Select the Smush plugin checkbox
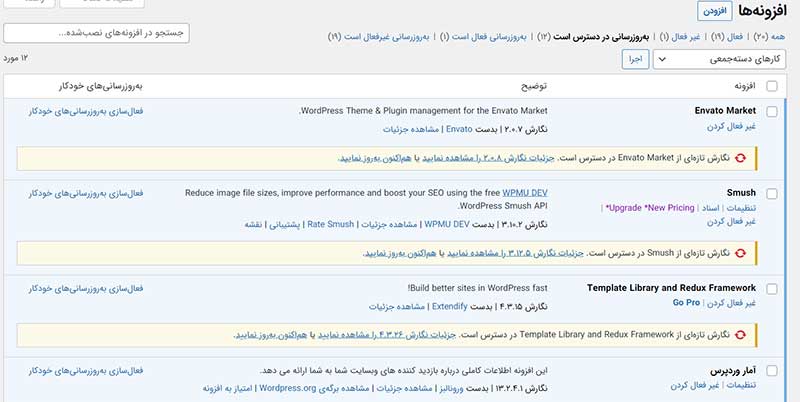Screen dimensions: 800x402 [772, 194]
